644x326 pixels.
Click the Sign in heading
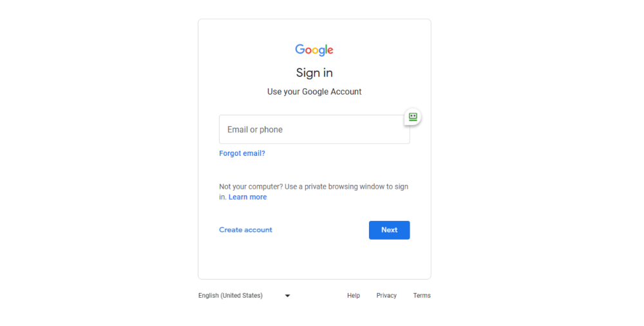[x=314, y=73]
